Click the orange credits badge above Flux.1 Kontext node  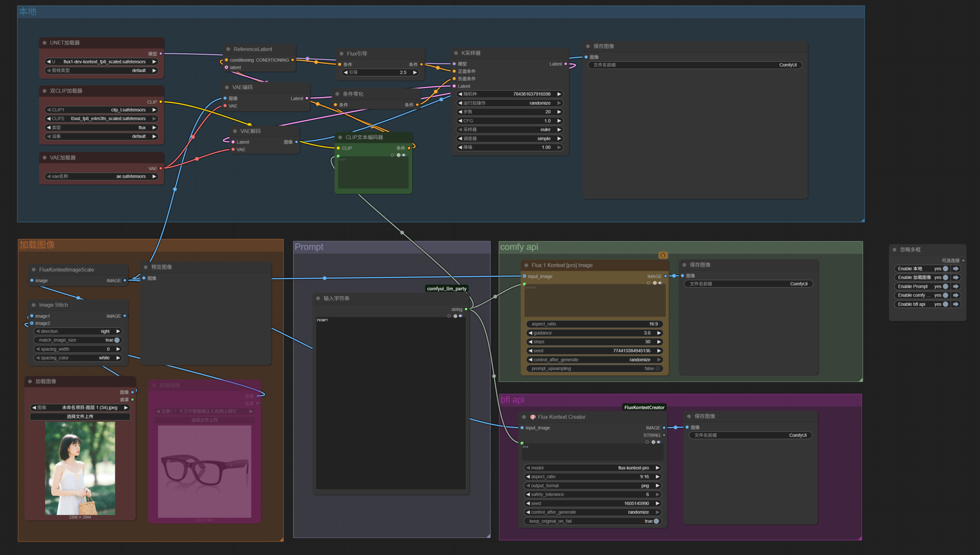click(x=663, y=255)
